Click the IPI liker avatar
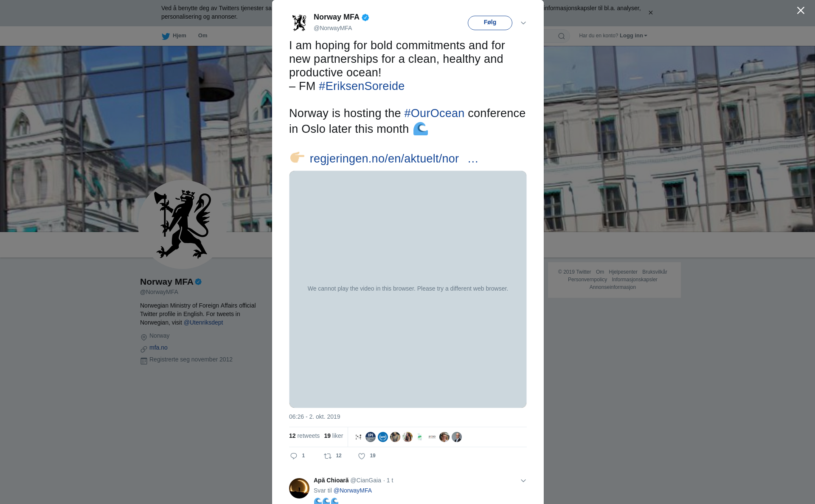Image resolution: width=815 pixels, height=504 pixels. click(371, 437)
